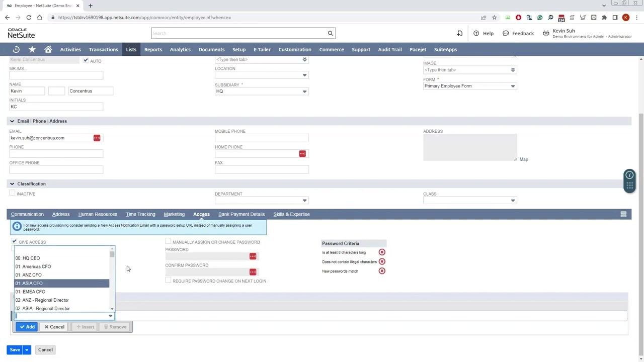
Task: Enable Manually Assign or Change Password
Action: 168,241
